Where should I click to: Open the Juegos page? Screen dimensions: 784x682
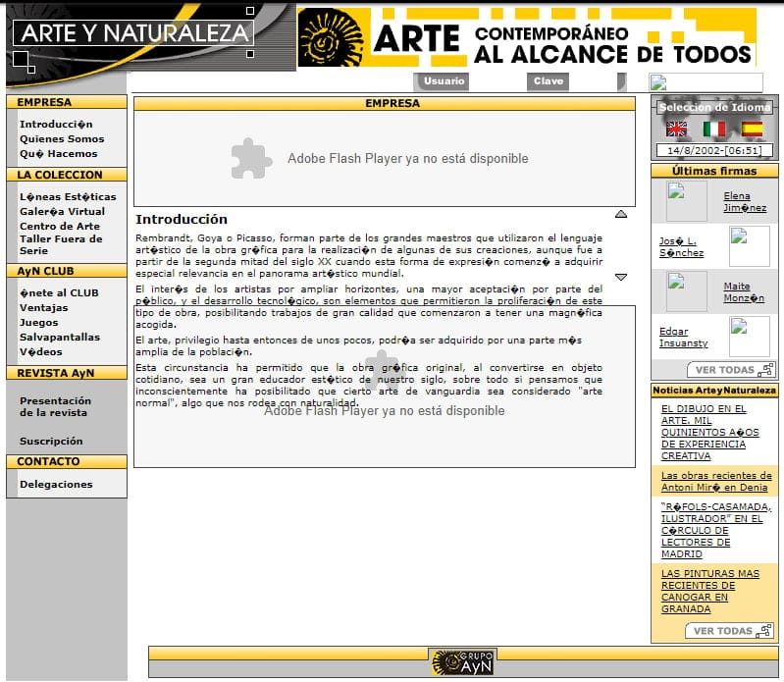(39, 323)
